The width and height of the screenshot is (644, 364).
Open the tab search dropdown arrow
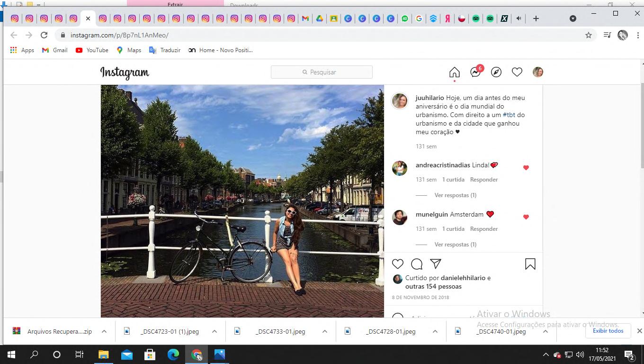click(573, 18)
